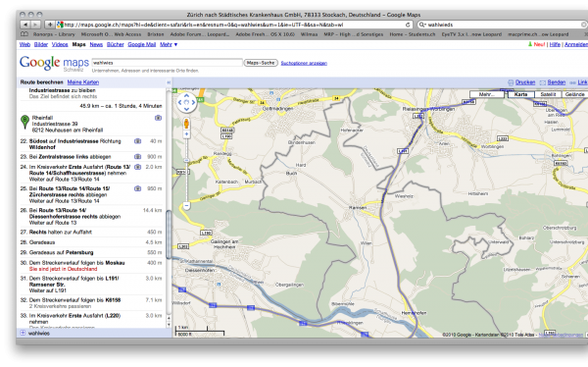This screenshot has height=367, width=588.
Task: Return to last result with pan center button
Action: [186, 102]
